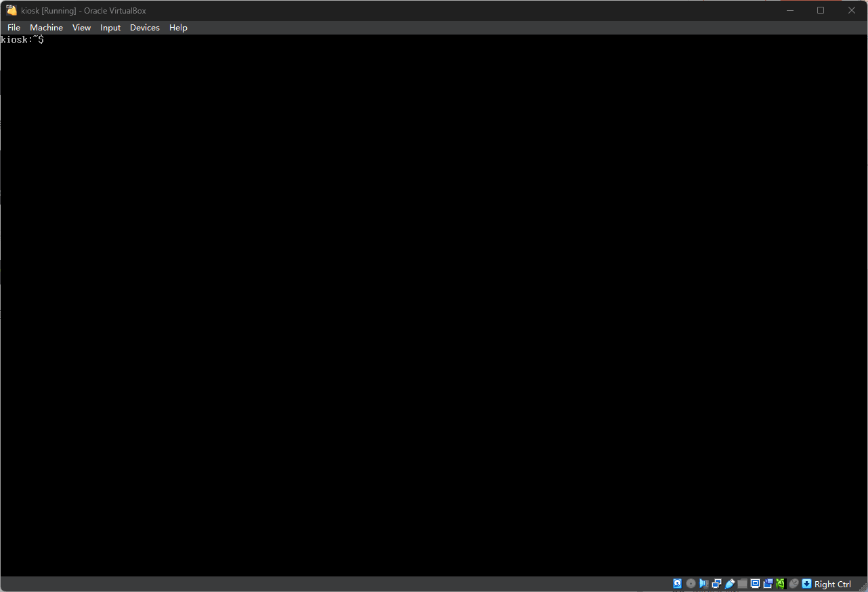
Task: Click the display settings status icon
Action: [x=755, y=584]
